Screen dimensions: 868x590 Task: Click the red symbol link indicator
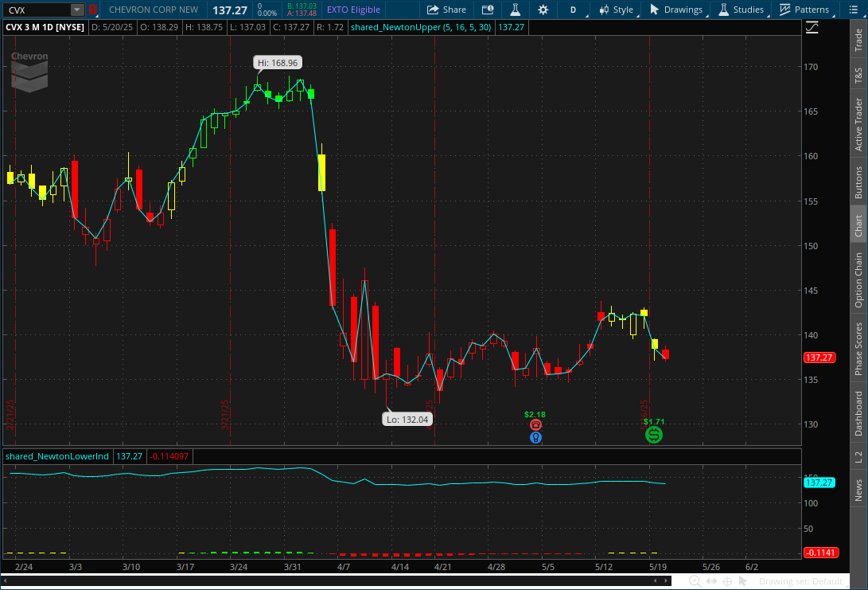pyautogui.click(x=93, y=10)
